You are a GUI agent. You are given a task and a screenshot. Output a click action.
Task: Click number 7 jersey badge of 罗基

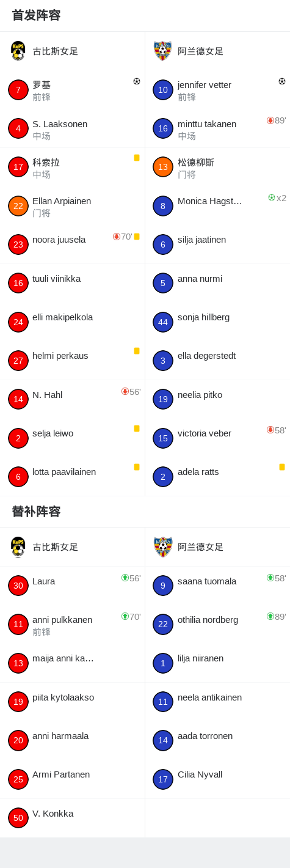click(18, 90)
